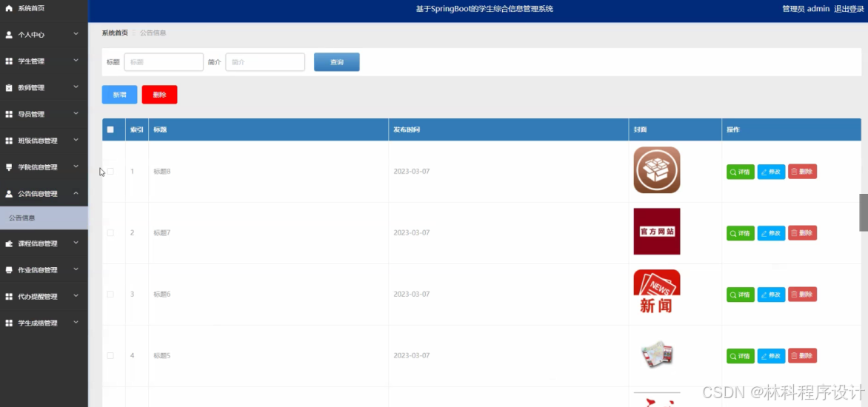Collapse the 公告信息管理 menu chevron

(76, 194)
